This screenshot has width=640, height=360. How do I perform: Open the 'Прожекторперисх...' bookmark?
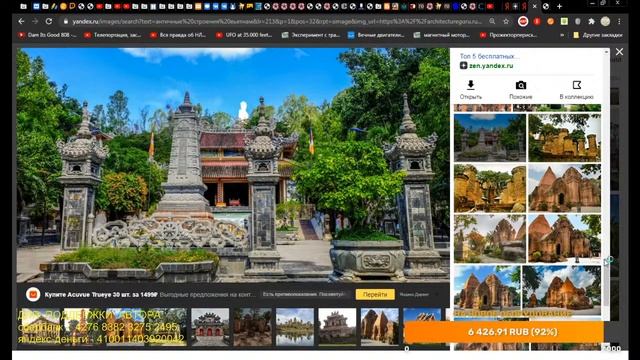click(x=509, y=35)
